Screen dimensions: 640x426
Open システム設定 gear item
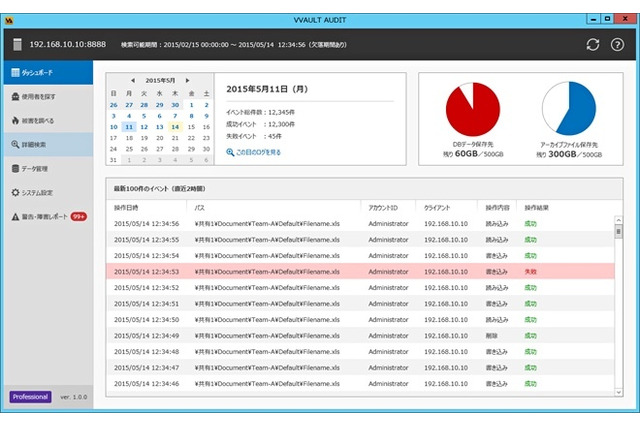coord(46,193)
